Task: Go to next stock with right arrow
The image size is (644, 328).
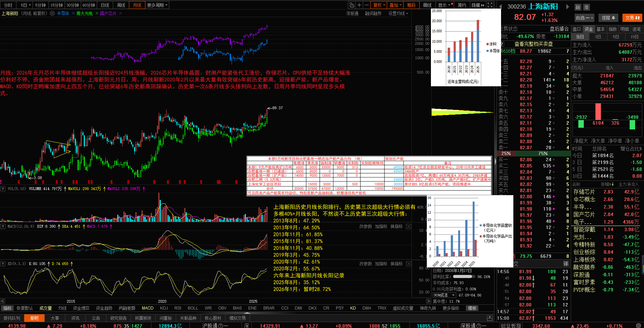Action: pyautogui.click(x=567, y=7)
